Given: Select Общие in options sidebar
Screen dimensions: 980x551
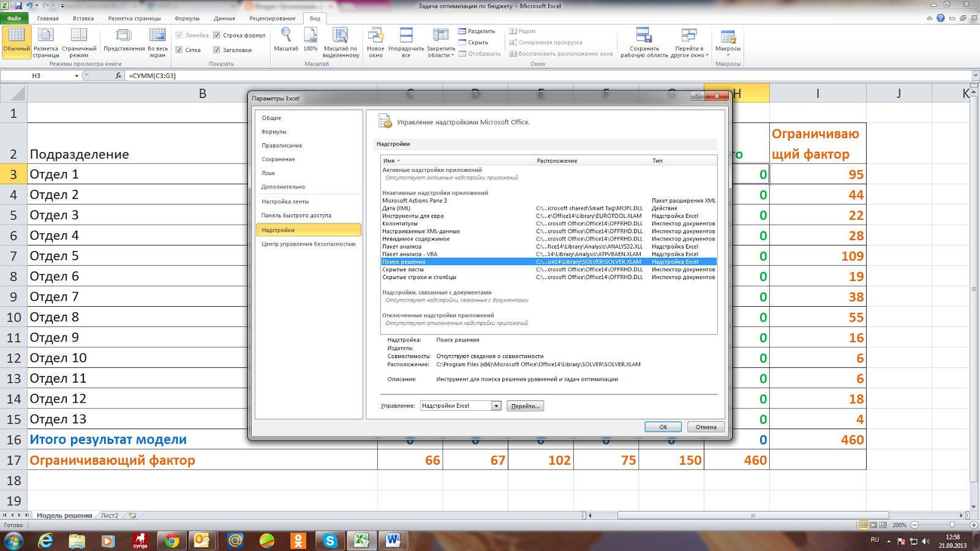Looking at the screenshot, I should pyautogui.click(x=308, y=118).
